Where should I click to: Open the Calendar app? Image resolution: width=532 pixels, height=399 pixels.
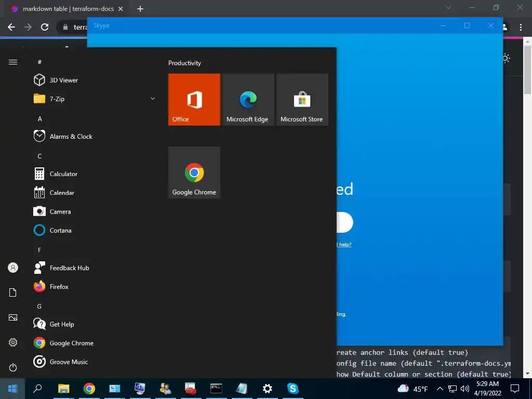[x=95, y=193]
